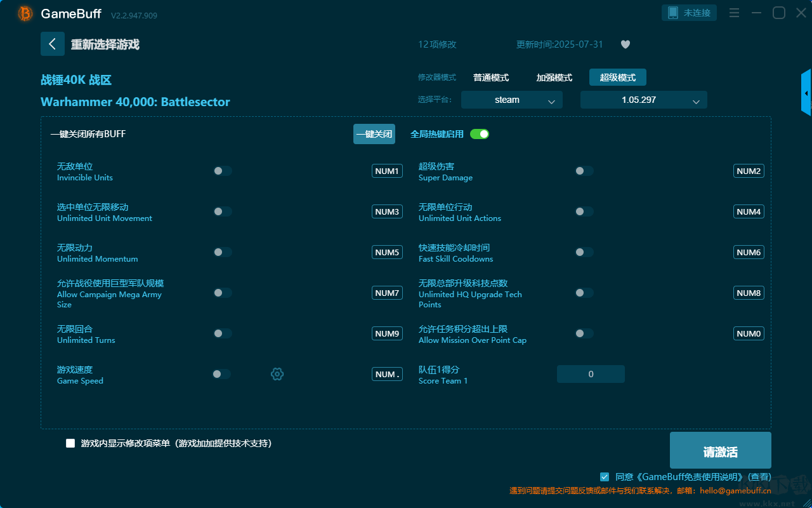Toggle Unlimited Unit Movement
Viewport: 812px width, 508px height.
click(223, 211)
